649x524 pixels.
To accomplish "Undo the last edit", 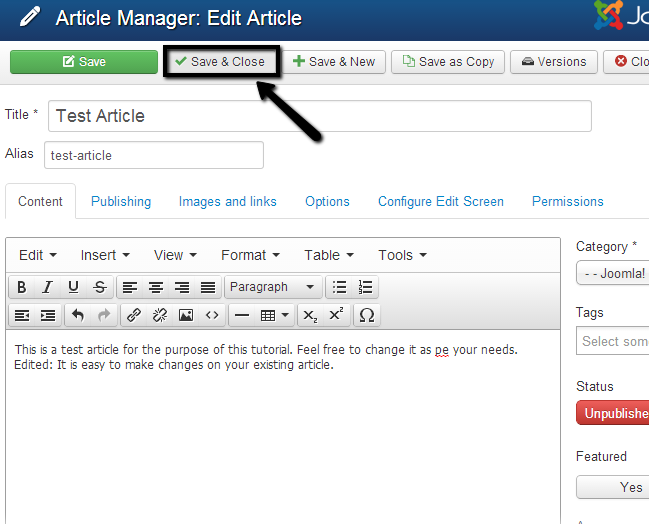I will [77, 315].
